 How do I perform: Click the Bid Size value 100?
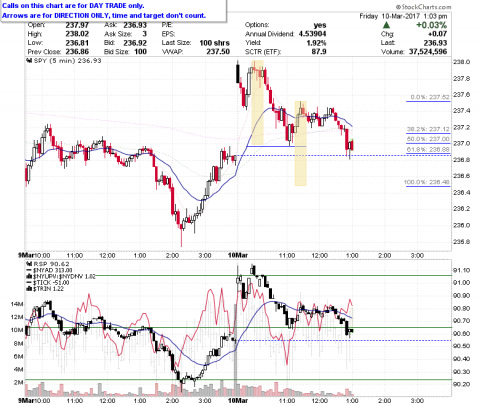pos(141,52)
